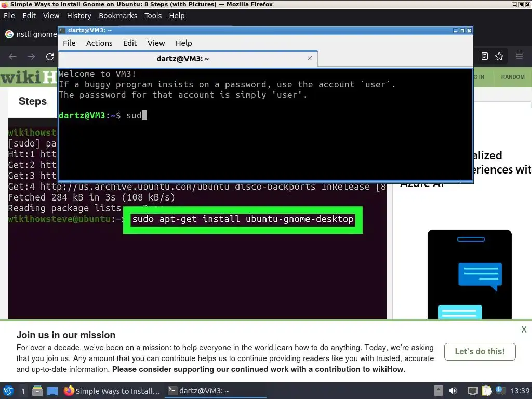
Task: Open terminal View menu
Action: coord(156,43)
